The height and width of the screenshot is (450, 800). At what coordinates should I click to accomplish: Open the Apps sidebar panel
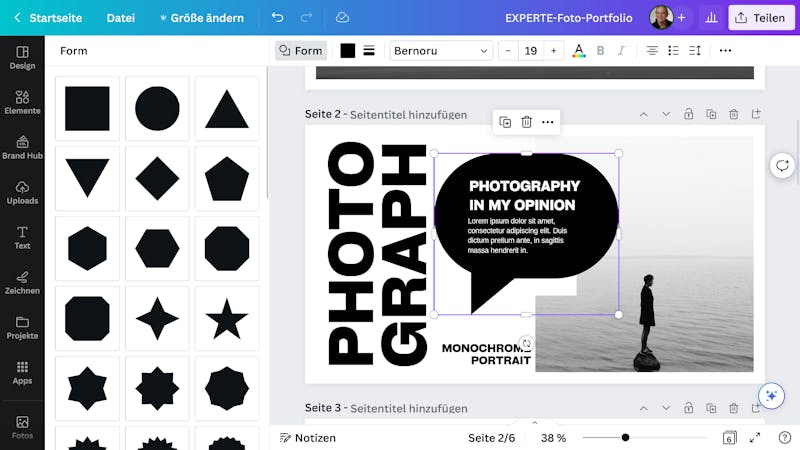22,373
